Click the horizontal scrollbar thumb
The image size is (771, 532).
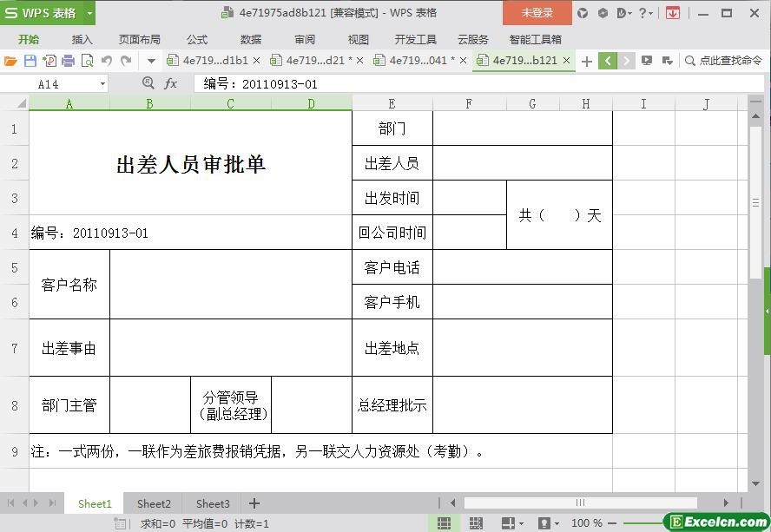coord(580,502)
